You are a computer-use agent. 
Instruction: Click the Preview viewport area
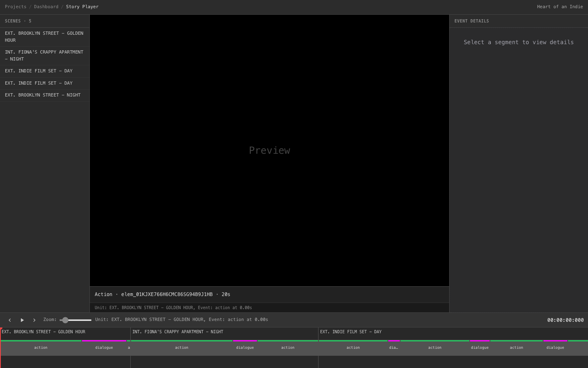click(269, 150)
